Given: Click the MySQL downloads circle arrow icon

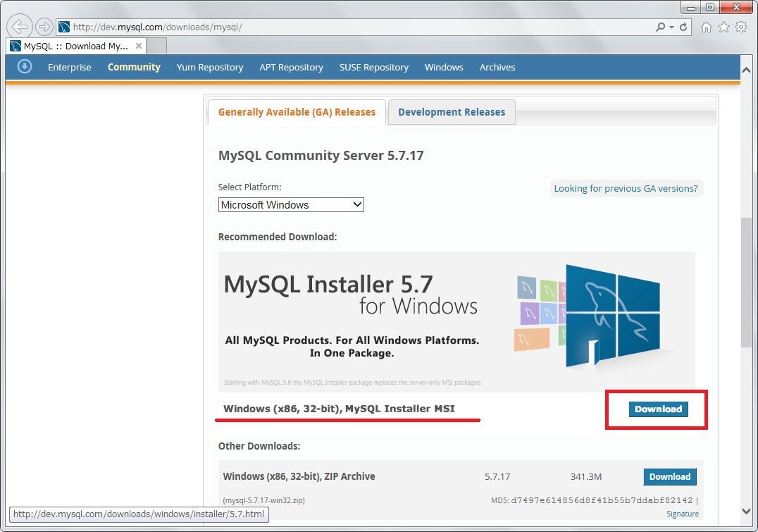Looking at the screenshot, I should point(25,67).
